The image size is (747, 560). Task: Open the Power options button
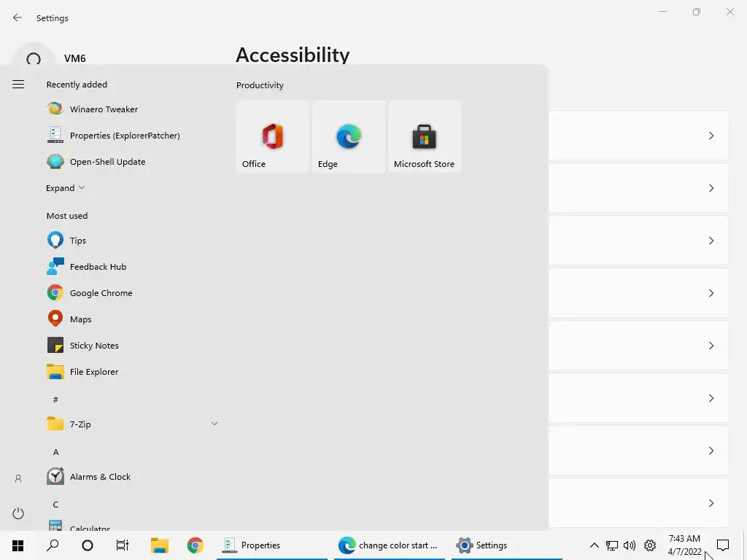tap(18, 513)
